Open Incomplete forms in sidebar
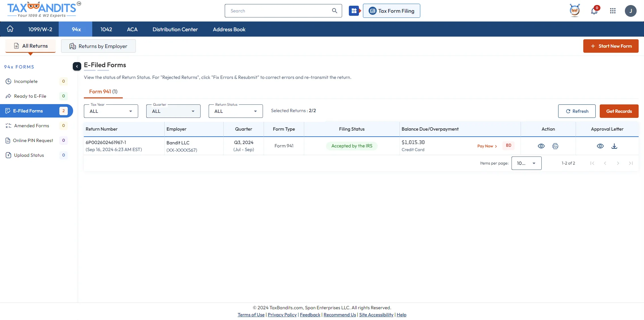The width and height of the screenshot is (644, 320). pos(36,81)
